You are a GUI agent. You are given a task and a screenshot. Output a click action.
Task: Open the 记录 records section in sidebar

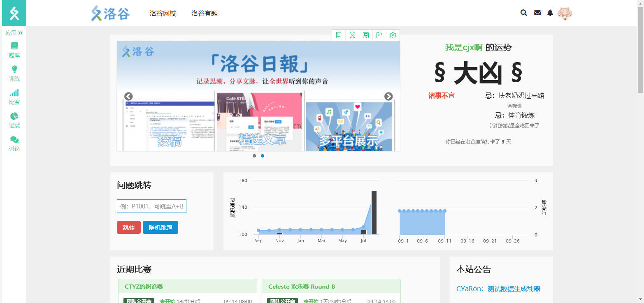pos(14,121)
